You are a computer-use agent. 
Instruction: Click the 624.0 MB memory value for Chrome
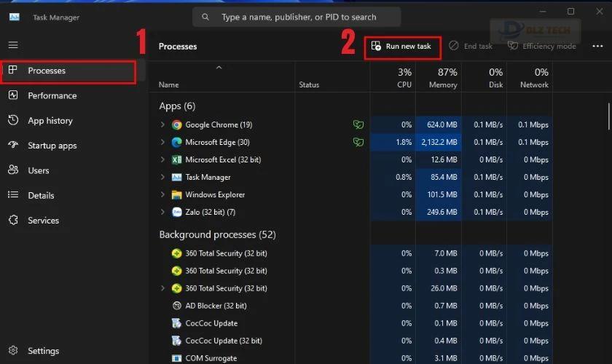click(x=442, y=124)
